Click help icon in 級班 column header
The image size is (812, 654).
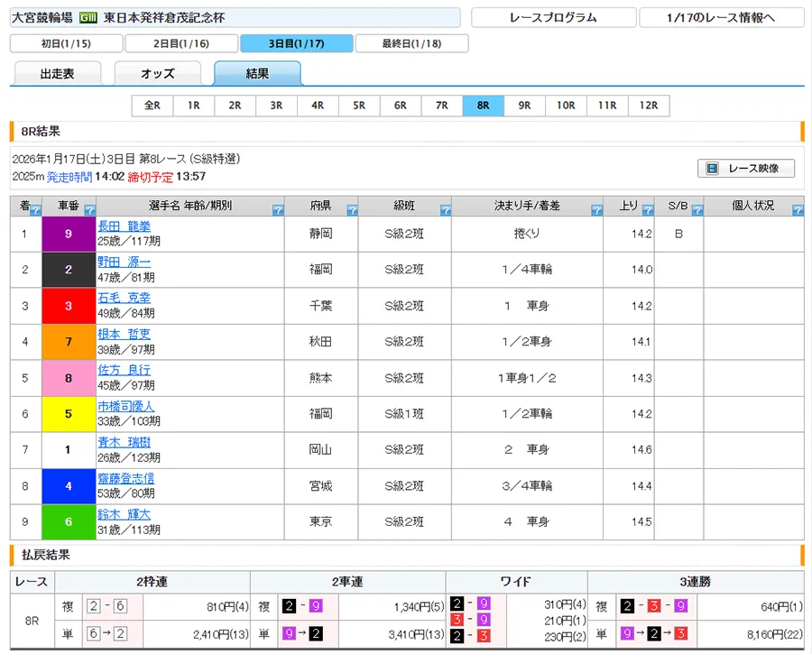click(x=445, y=210)
